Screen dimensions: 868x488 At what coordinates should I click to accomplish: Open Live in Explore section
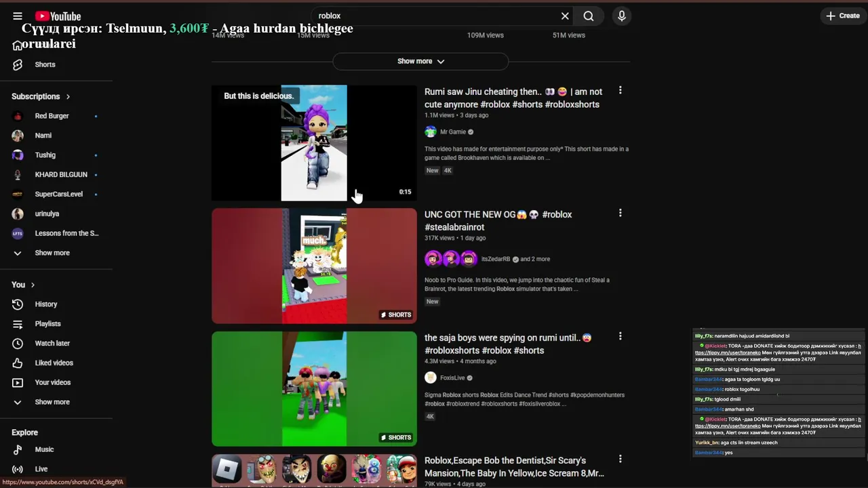(x=41, y=469)
